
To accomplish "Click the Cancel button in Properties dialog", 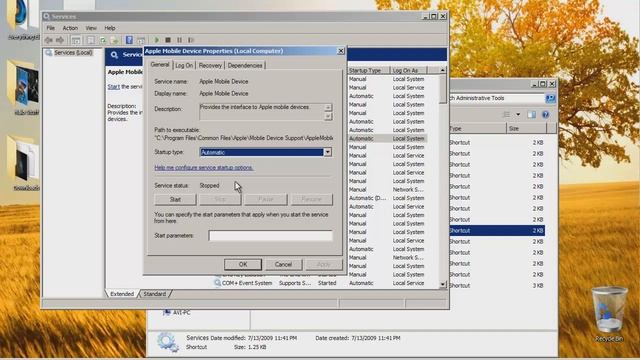I will (283, 264).
